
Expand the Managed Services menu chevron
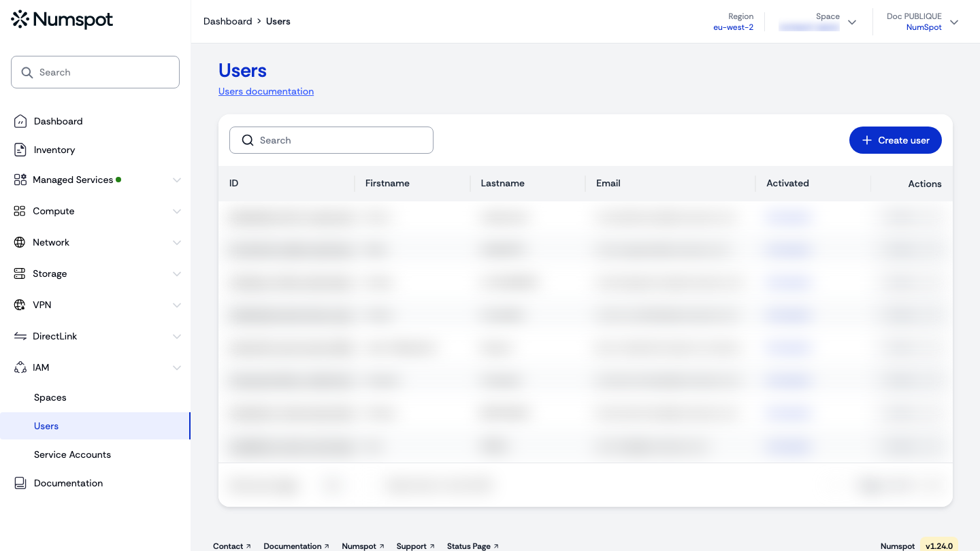coord(177,180)
